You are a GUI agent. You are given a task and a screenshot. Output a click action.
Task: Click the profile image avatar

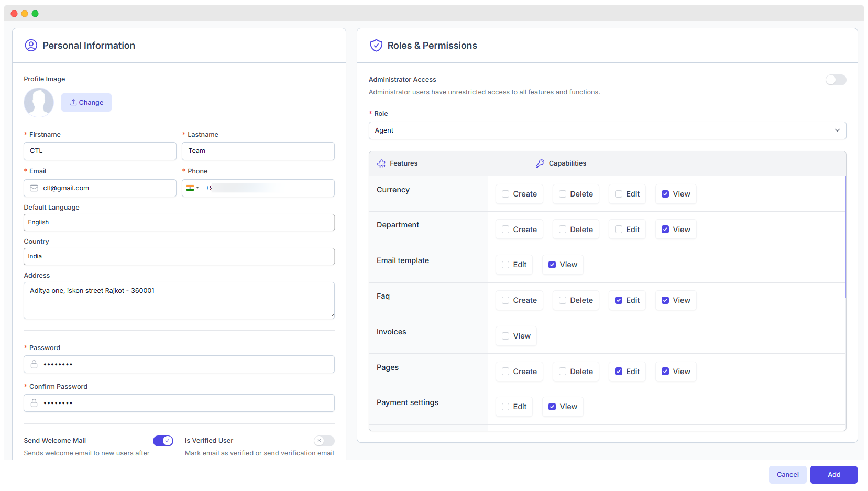tap(39, 102)
